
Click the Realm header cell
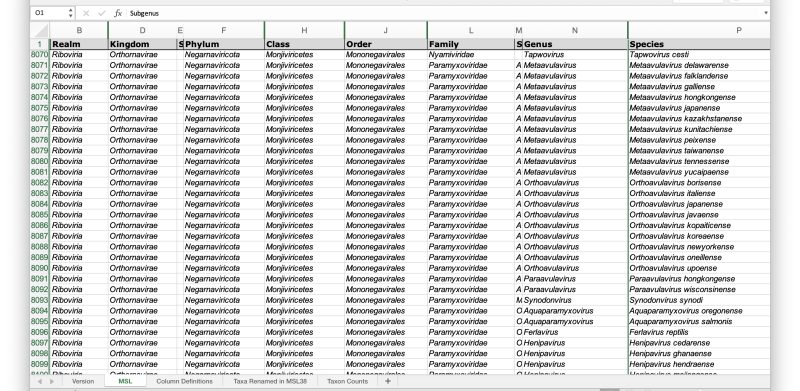(79, 44)
